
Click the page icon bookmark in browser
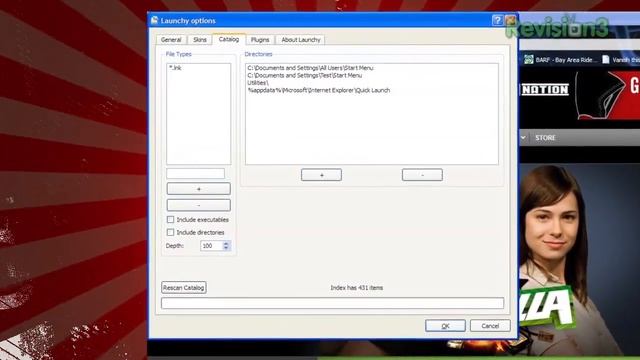point(606,60)
